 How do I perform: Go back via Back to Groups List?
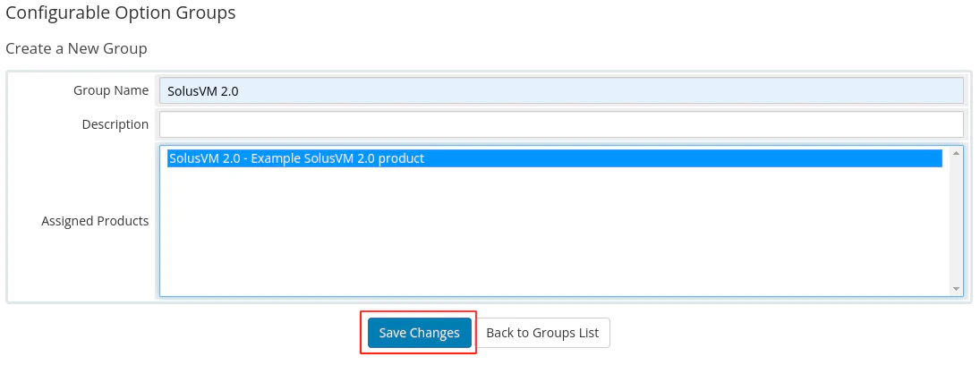coord(542,333)
